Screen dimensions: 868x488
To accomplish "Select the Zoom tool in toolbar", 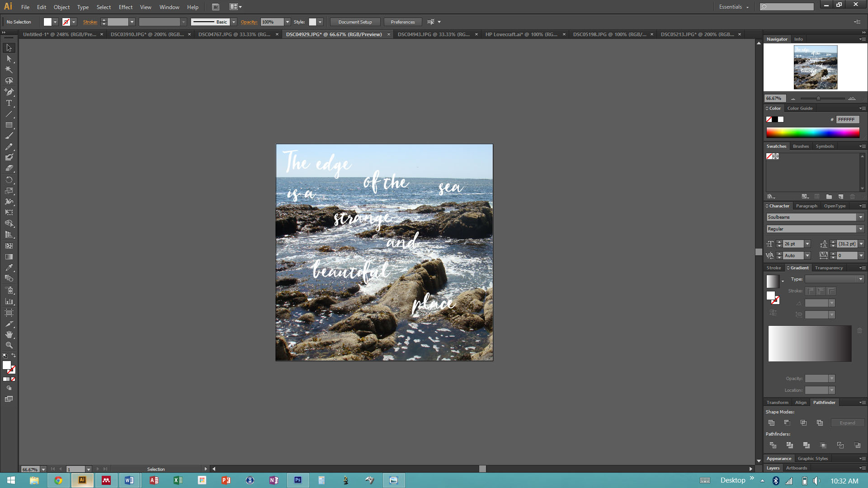I will 9,345.
